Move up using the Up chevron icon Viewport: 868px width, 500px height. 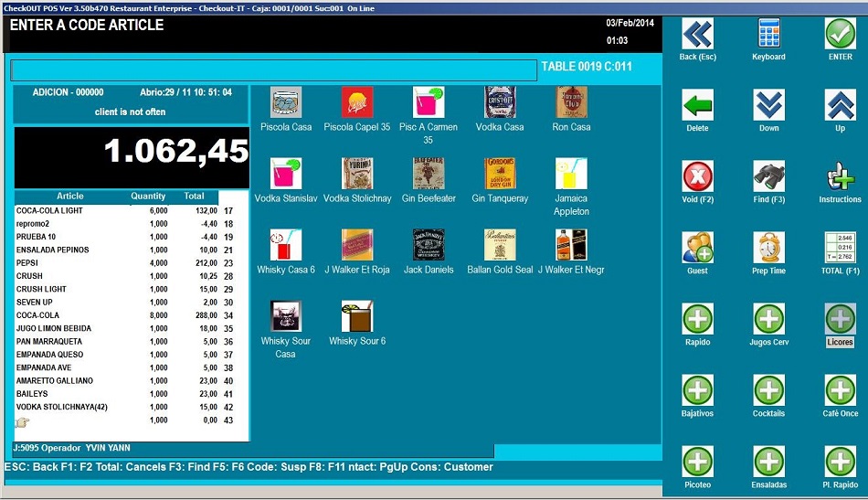pos(840,105)
